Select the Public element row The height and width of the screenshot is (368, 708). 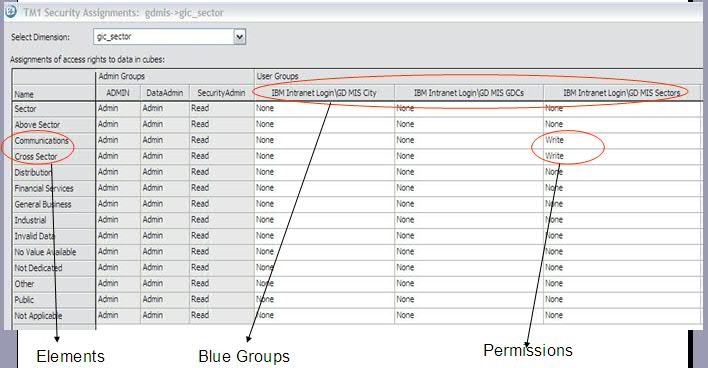(x=54, y=300)
